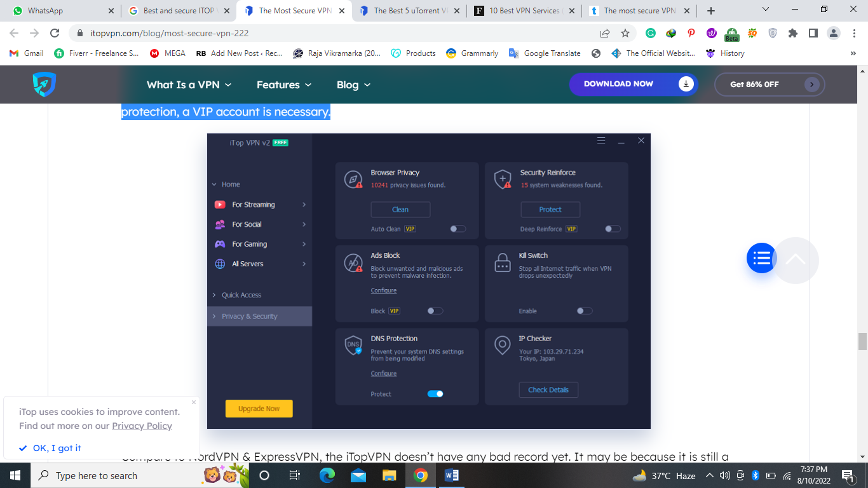The width and height of the screenshot is (868, 488).
Task: Open the Google Translate bookmark
Action: tap(545, 53)
